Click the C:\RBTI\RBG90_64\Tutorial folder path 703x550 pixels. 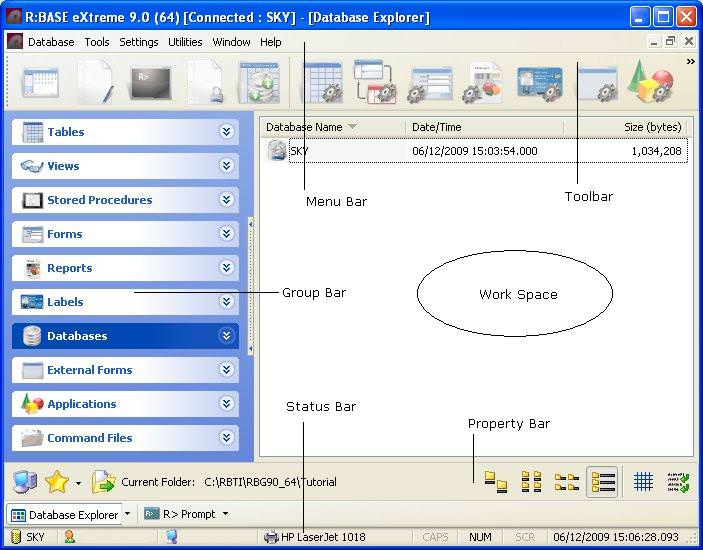pyautogui.click(x=270, y=482)
